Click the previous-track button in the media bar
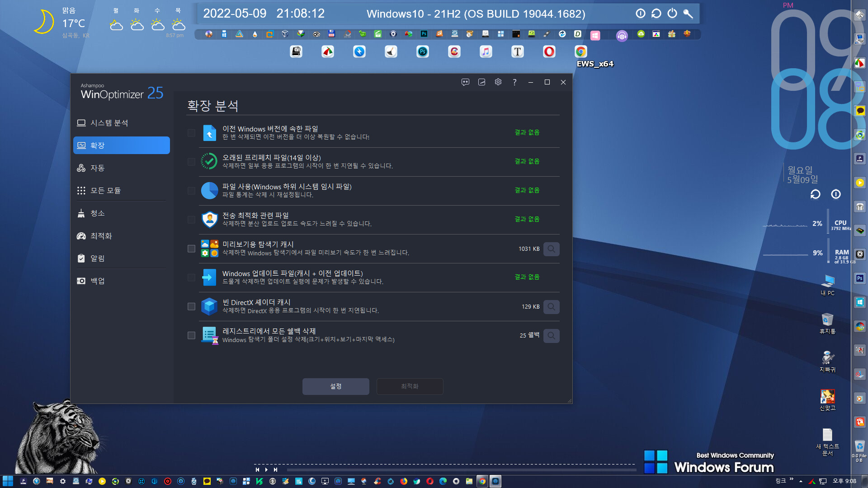 pyautogui.click(x=258, y=470)
